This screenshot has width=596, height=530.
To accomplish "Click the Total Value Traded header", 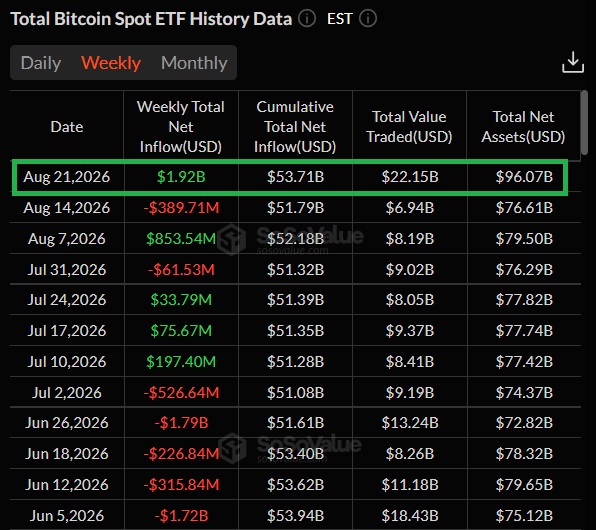I will 409,127.
